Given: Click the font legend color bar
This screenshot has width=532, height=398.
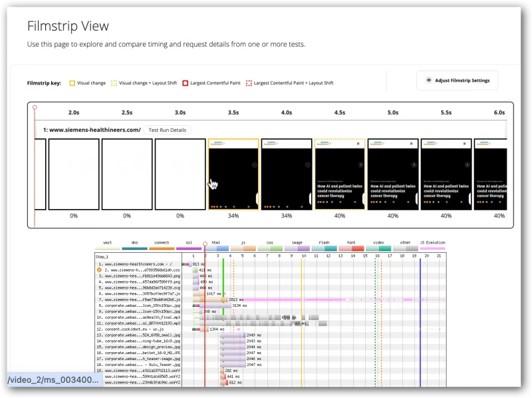Looking at the screenshot, I should point(352,248).
